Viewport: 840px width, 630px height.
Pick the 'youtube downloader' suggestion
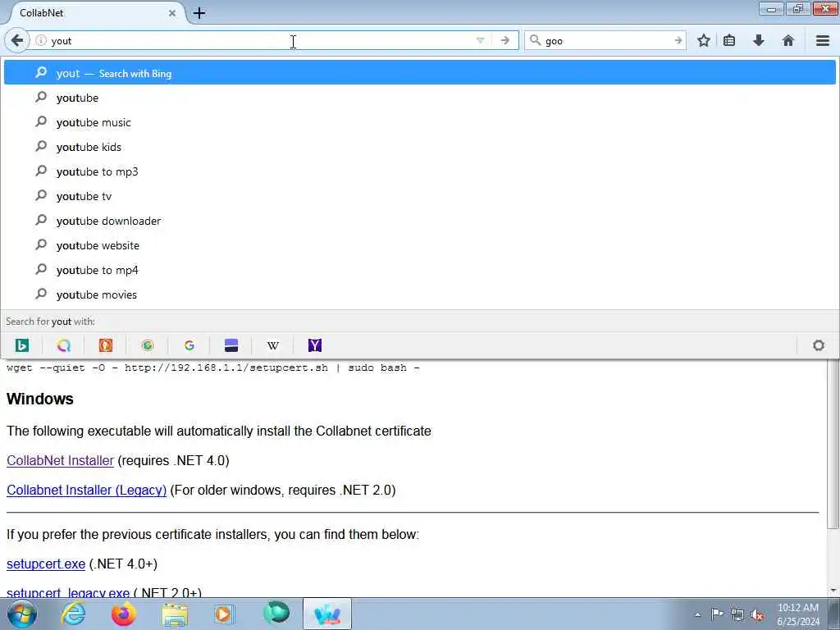(x=419, y=221)
